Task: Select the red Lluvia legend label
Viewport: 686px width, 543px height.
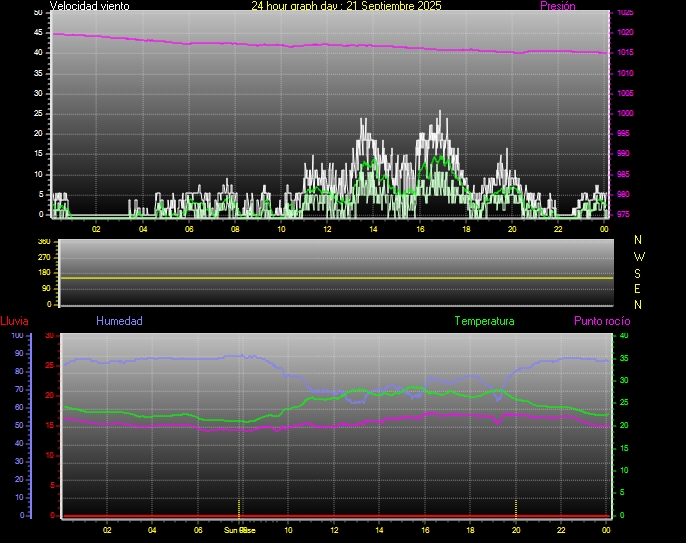Action: (14, 321)
